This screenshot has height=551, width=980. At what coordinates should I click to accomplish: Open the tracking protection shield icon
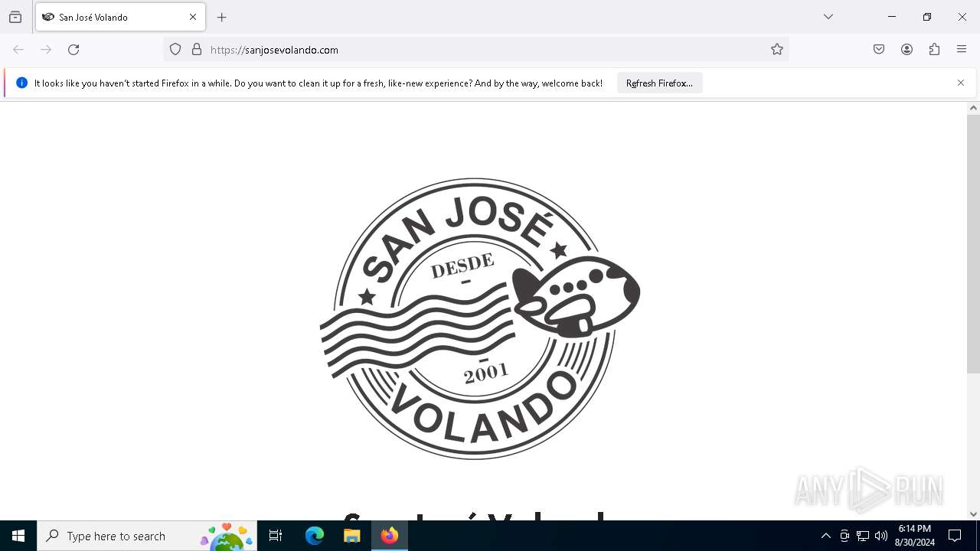(x=175, y=50)
